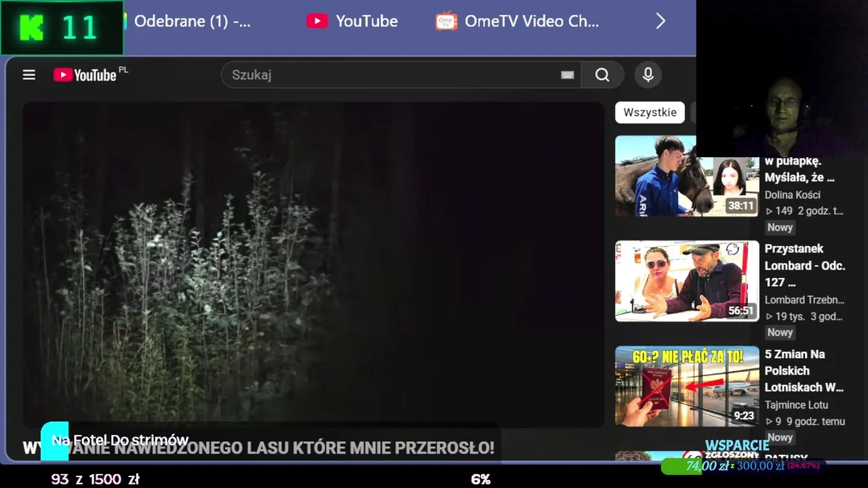Click Nowy badge under Dolina Kości video

click(x=780, y=228)
